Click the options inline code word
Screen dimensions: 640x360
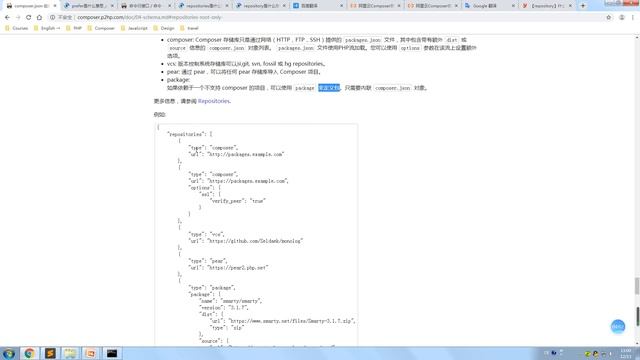click(x=410, y=48)
